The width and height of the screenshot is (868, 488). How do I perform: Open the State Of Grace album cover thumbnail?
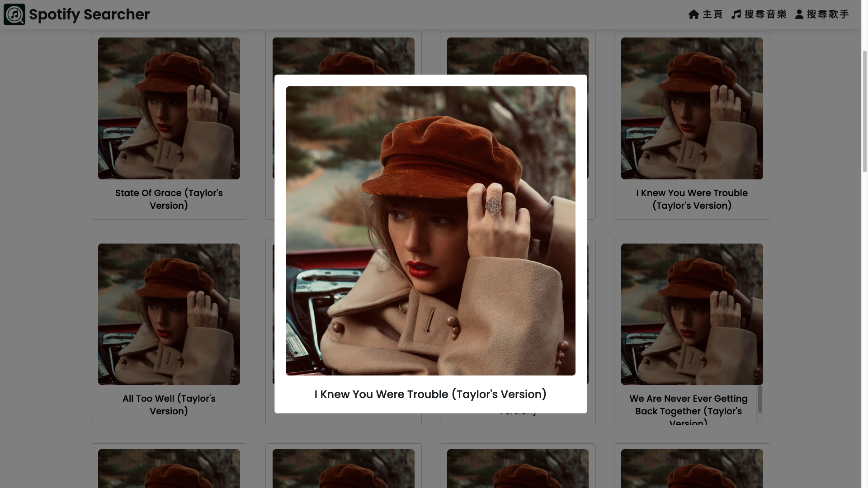pyautogui.click(x=169, y=108)
